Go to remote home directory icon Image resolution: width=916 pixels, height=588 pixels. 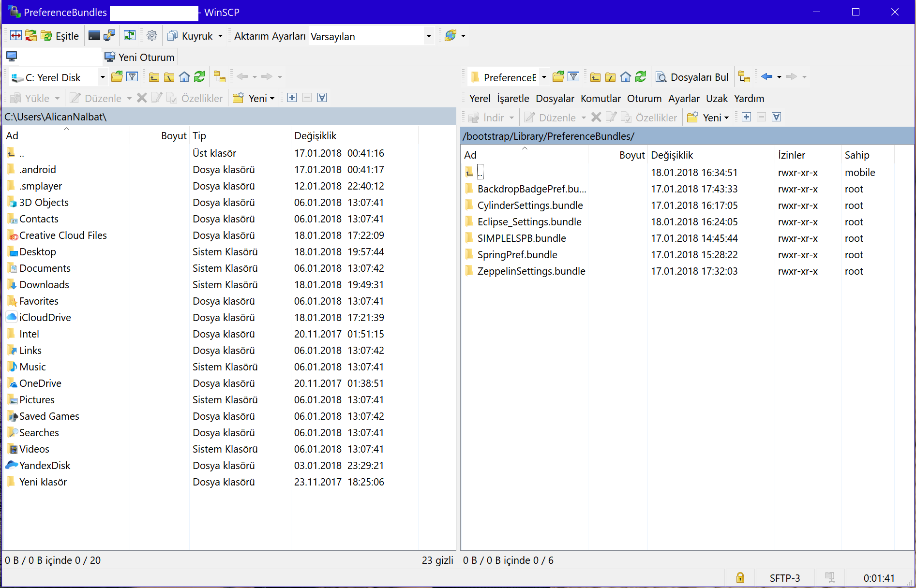[626, 77]
